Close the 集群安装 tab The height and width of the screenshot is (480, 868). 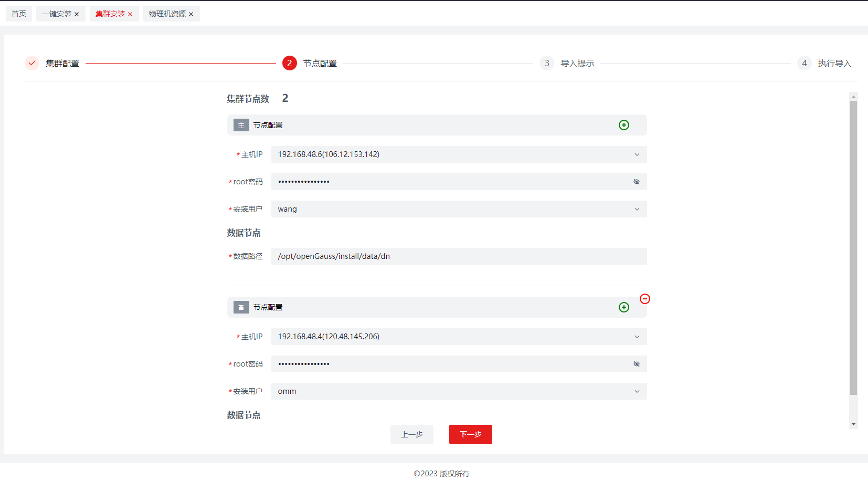(130, 14)
